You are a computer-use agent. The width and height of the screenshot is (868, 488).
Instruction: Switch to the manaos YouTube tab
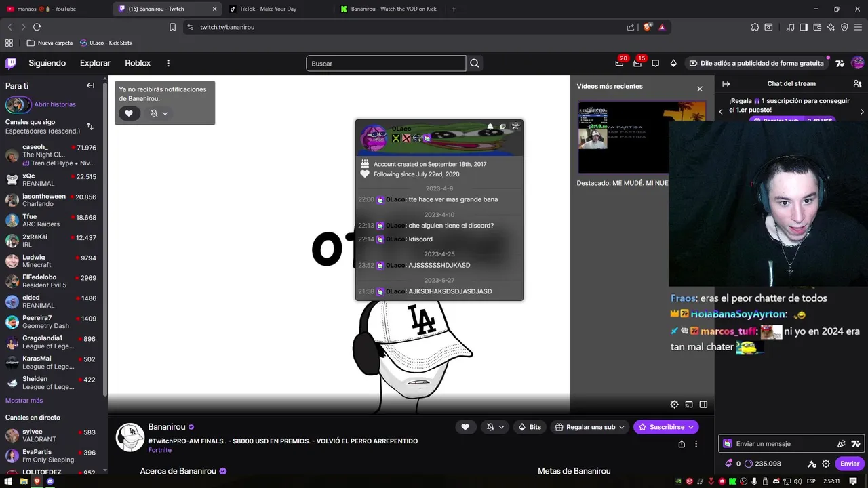pos(56,9)
